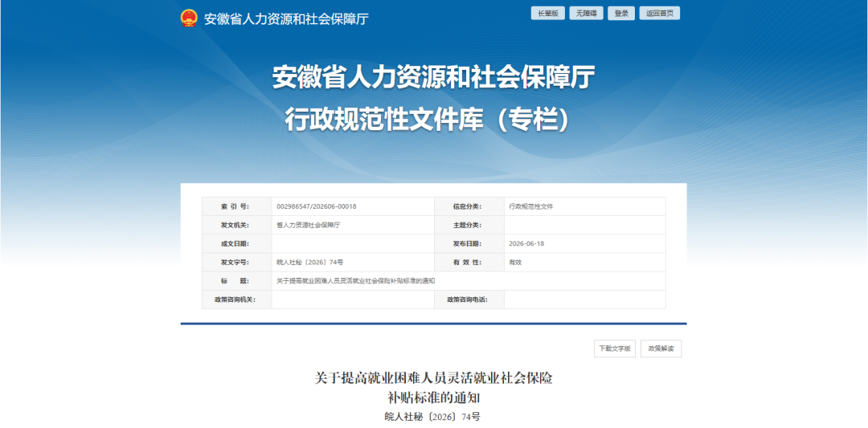Click heading line 补贴标准的通知
868x428 pixels.
433,397
